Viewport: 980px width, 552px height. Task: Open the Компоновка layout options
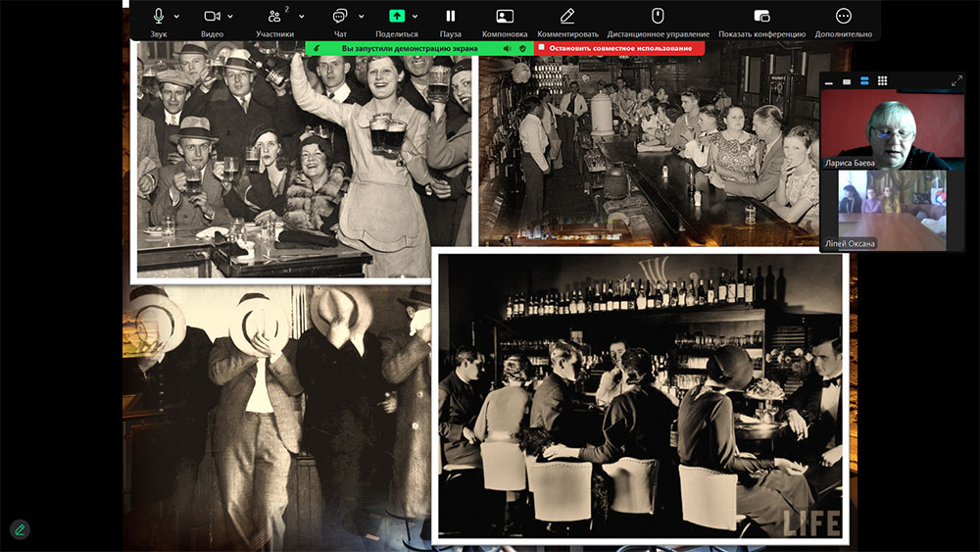click(505, 17)
